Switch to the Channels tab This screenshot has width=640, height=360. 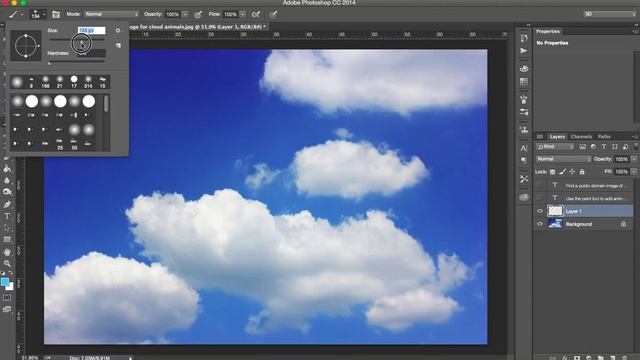pyautogui.click(x=581, y=137)
